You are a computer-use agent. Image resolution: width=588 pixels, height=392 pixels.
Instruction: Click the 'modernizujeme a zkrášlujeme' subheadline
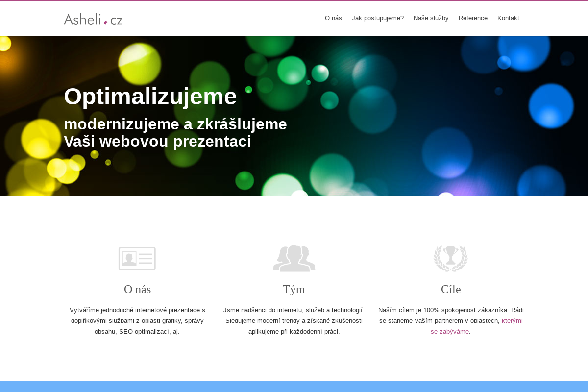coord(175,124)
